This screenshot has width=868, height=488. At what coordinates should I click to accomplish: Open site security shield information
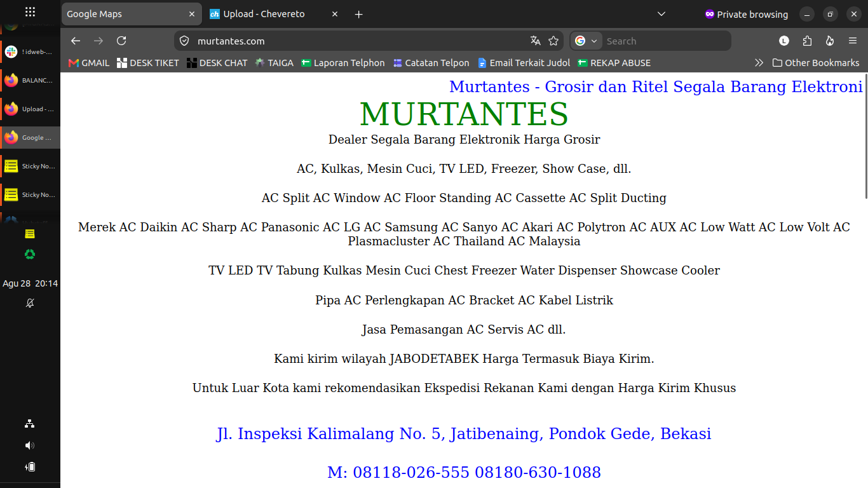[184, 41]
